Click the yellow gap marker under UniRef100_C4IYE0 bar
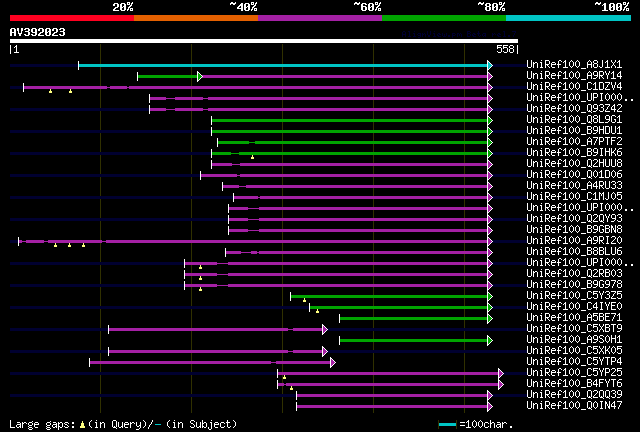The height and width of the screenshot is (432, 640). [317, 311]
